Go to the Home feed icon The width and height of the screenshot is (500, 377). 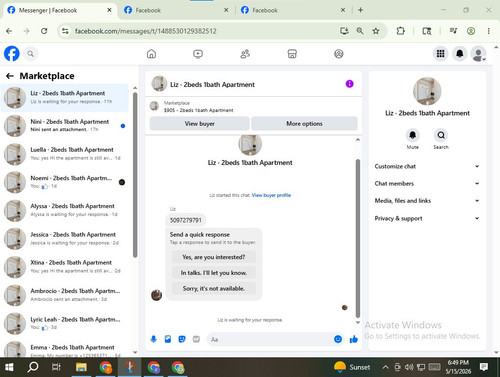tap(151, 54)
